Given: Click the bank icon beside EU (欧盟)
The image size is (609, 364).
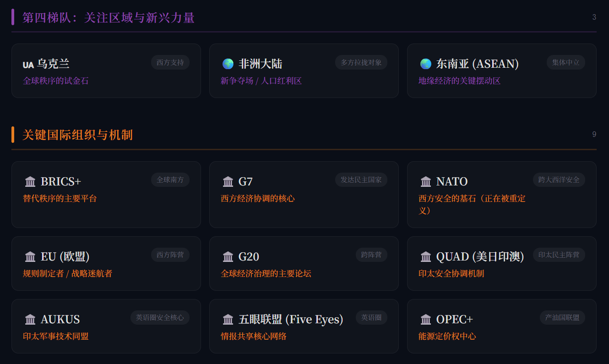Looking at the screenshot, I should (30, 257).
